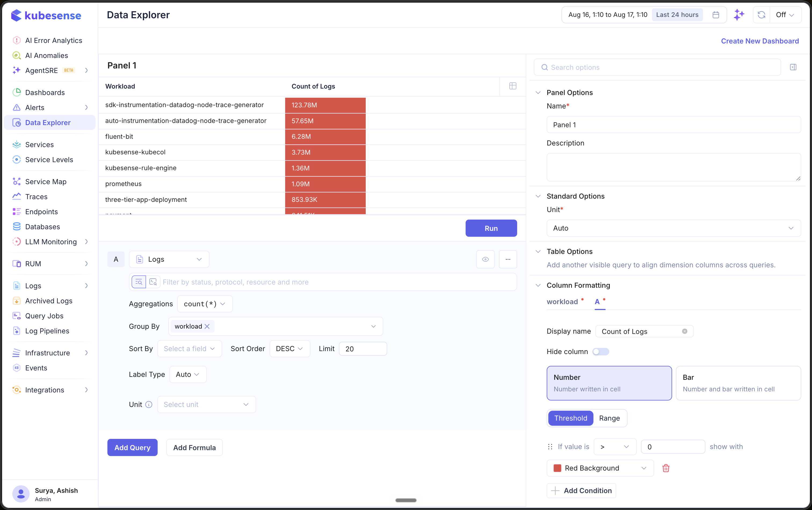The image size is (812, 510).
Task: Click the Add Formula button
Action: pyautogui.click(x=194, y=447)
